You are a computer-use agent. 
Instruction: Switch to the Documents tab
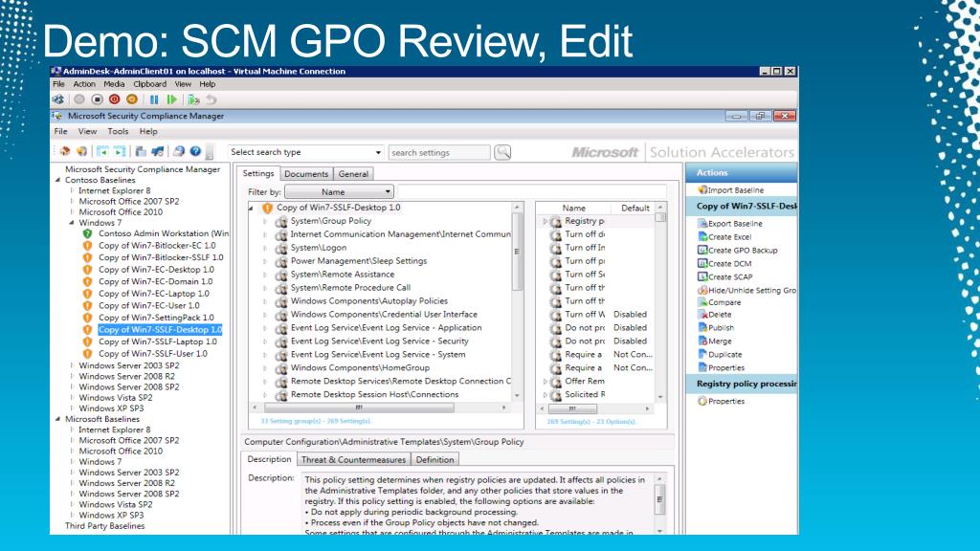306,174
